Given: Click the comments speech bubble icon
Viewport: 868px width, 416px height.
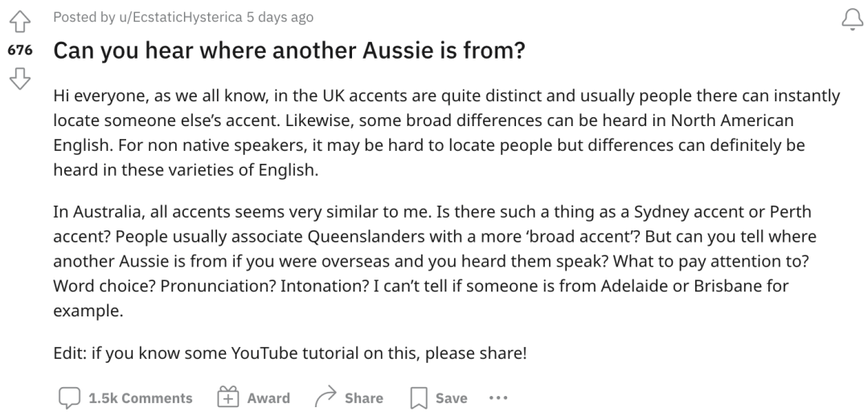Looking at the screenshot, I should (69, 398).
